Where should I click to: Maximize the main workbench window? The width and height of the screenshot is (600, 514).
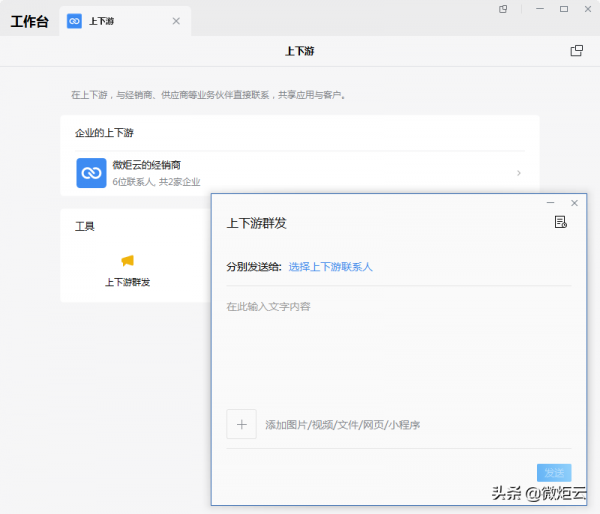[x=564, y=9]
